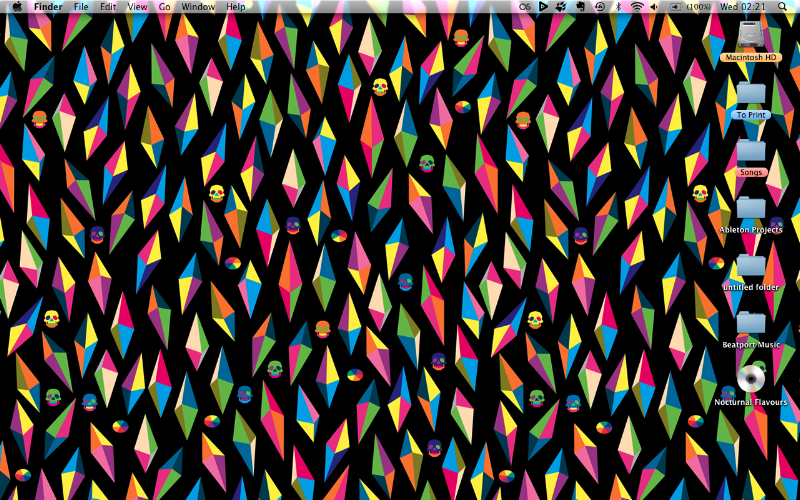800x500 pixels.
Task: Open the Go menu
Action: [x=164, y=7]
